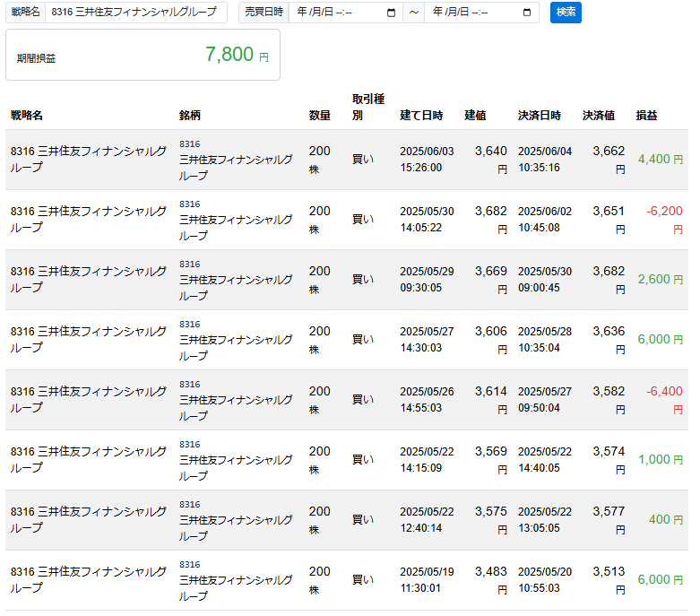The width and height of the screenshot is (700, 616).
Task: Click the blue 検索 search button
Action: [566, 13]
